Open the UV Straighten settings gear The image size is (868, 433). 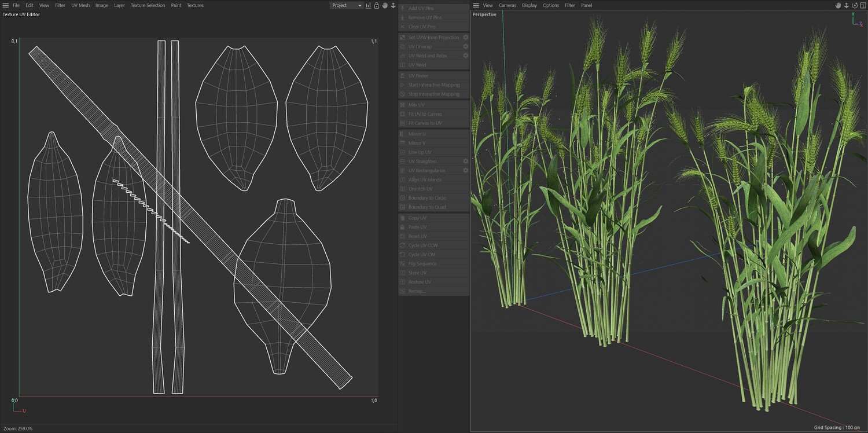click(465, 162)
